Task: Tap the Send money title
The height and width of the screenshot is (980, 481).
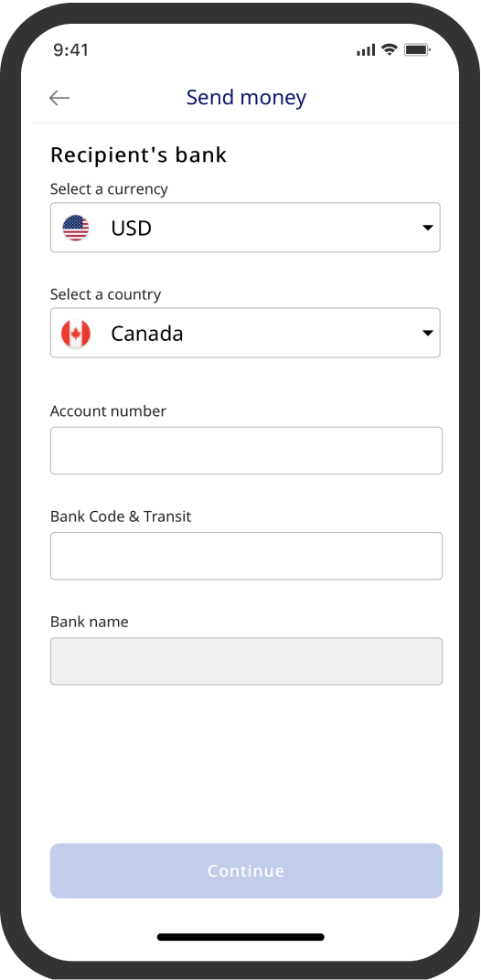Action: pos(246,98)
